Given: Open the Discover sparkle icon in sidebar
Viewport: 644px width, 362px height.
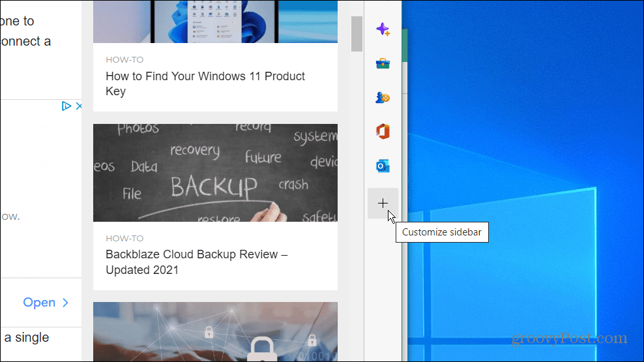Looking at the screenshot, I should click(383, 29).
